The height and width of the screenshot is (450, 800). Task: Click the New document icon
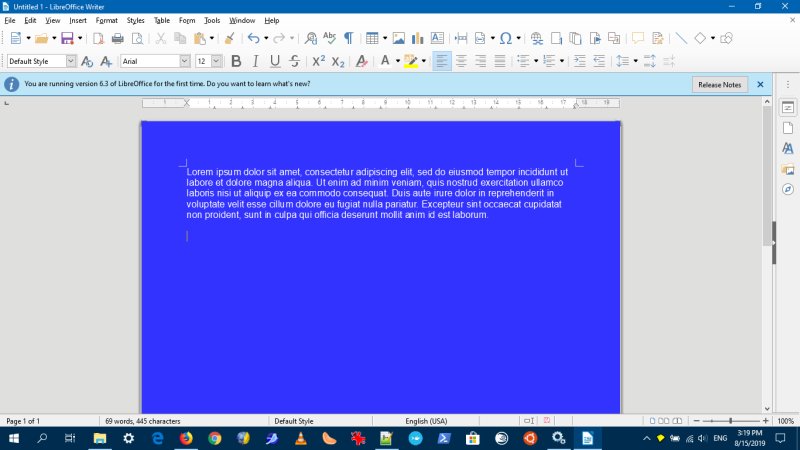[16, 38]
